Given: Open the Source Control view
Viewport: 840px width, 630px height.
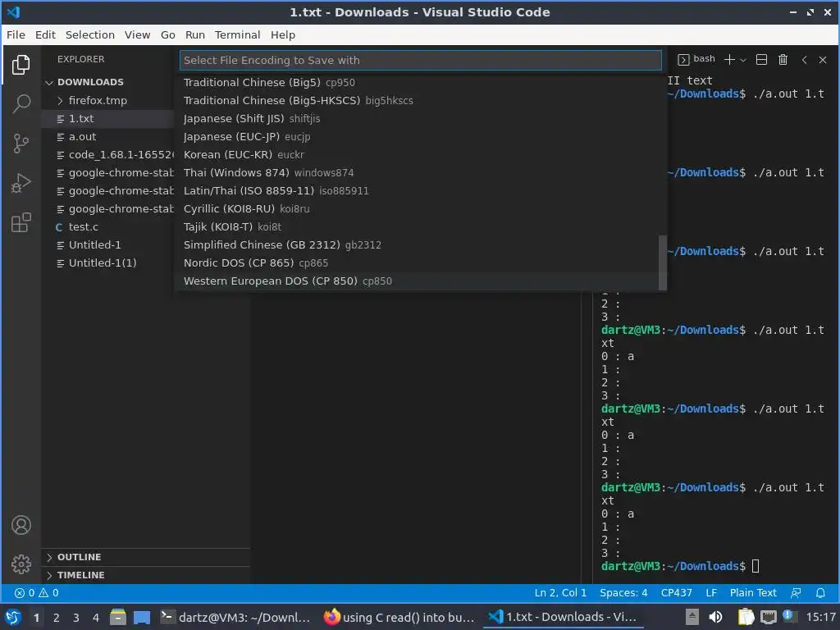Looking at the screenshot, I should [x=21, y=143].
